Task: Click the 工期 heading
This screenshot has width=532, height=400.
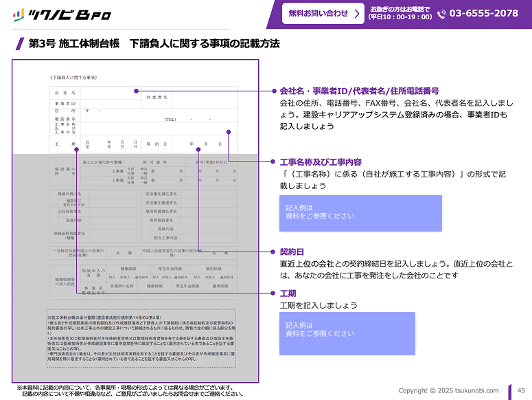Action: pos(288,293)
